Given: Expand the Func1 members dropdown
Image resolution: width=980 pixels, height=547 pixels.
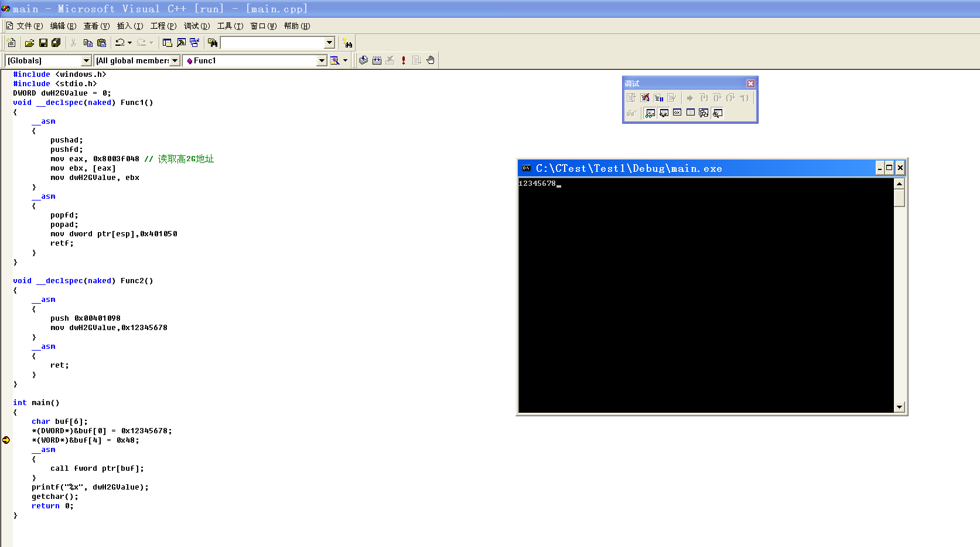Looking at the screenshot, I should coord(321,60).
